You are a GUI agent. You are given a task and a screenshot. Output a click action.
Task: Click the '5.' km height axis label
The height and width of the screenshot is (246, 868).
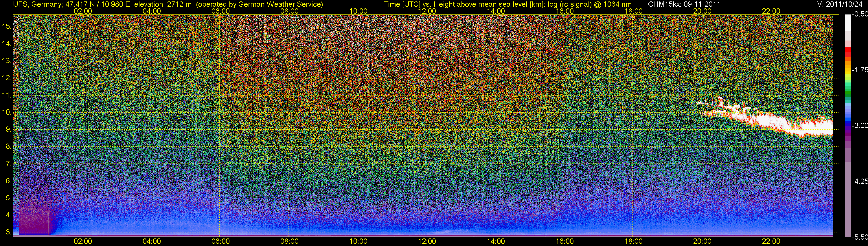coord(8,198)
